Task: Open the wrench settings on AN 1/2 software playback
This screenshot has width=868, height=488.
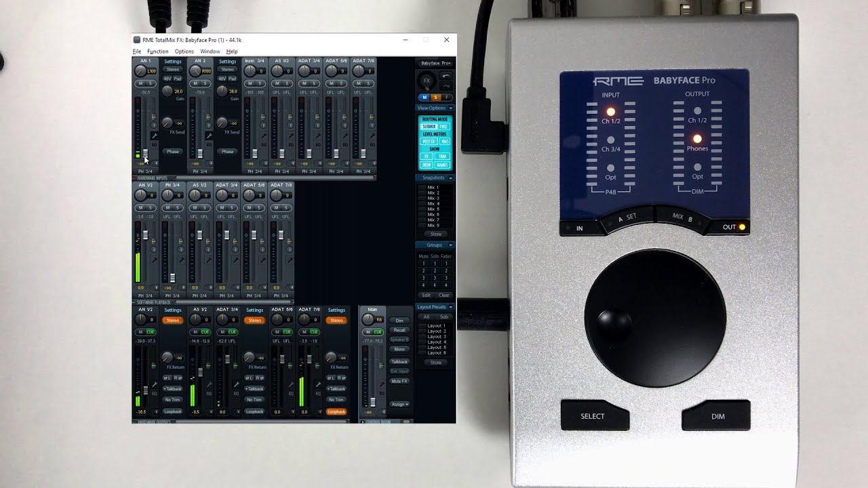Action: point(154,260)
